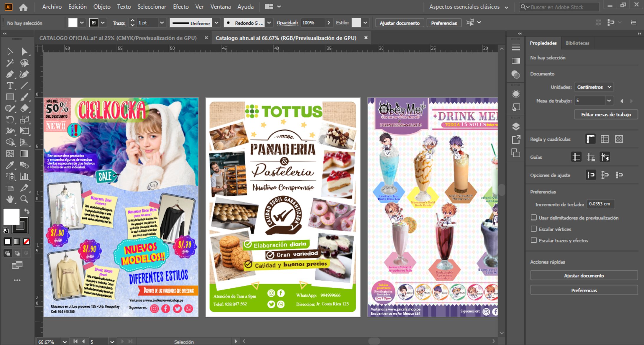Click Ajustar documento in Acciones rápidas
Screen dimensions: 644x345
(584, 275)
